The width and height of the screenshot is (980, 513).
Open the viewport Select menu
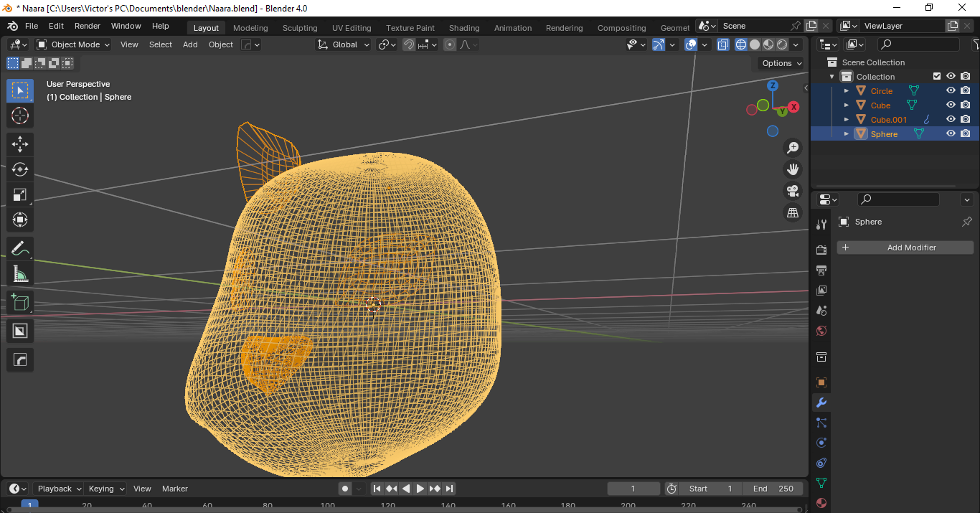click(x=161, y=44)
